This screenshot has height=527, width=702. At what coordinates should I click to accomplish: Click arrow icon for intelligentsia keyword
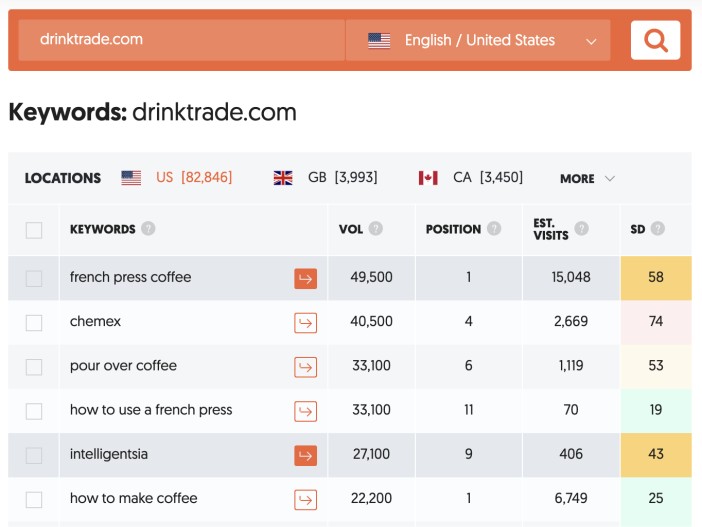click(305, 455)
